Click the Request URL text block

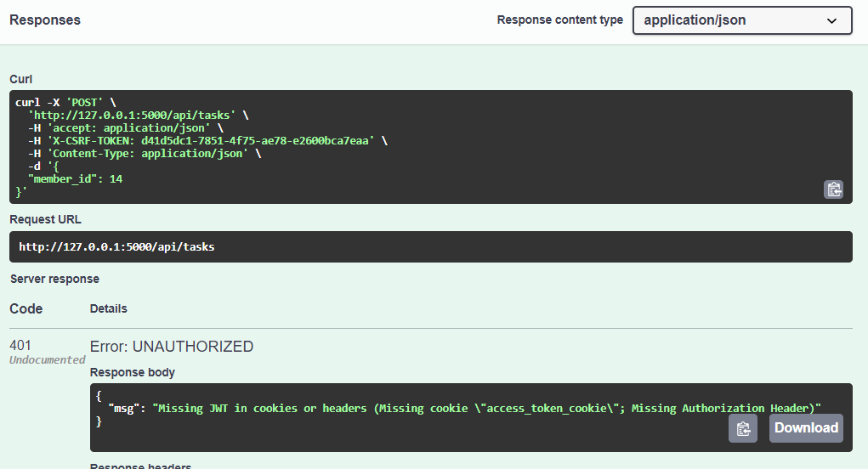116,247
